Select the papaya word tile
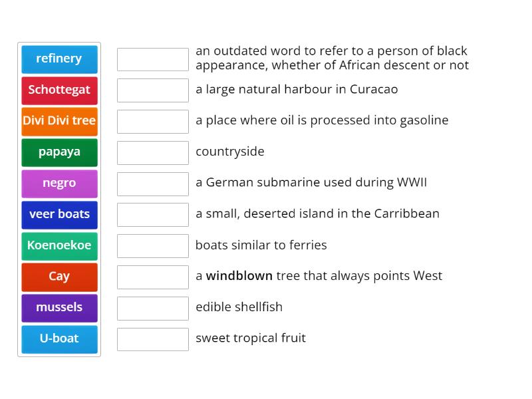532x399 pixels. pyautogui.click(x=59, y=152)
